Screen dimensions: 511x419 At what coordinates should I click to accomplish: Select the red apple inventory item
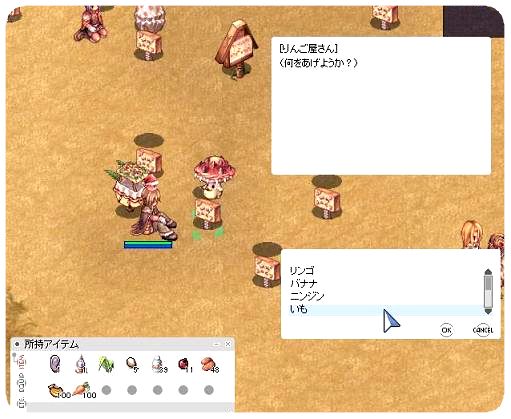coord(183,364)
